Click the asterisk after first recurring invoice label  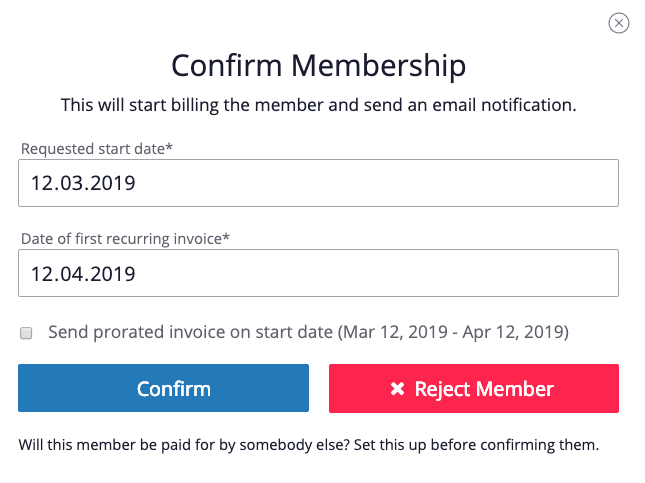point(226,236)
